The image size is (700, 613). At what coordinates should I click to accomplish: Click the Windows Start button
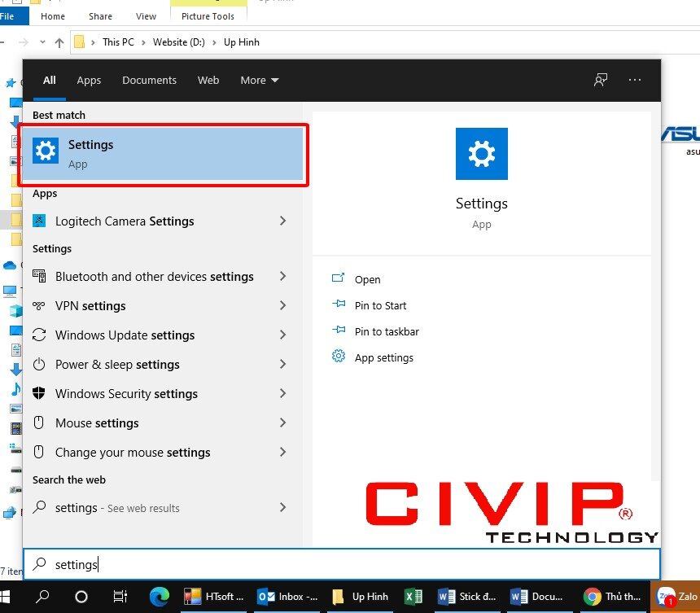[4, 597]
